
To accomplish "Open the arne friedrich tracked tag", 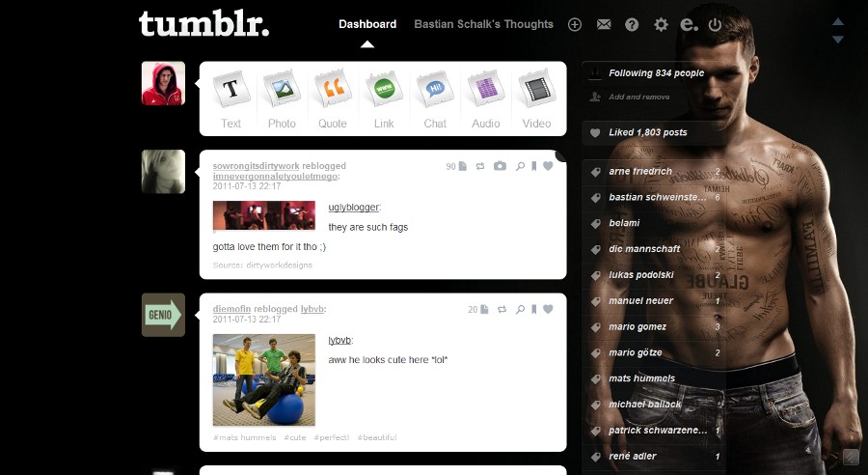I will point(653,171).
